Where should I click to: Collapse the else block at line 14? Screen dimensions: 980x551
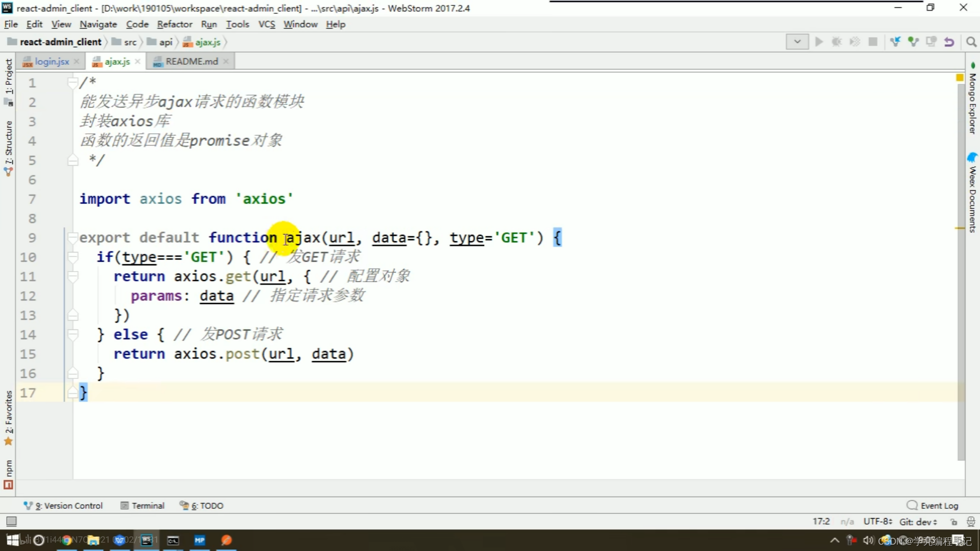click(x=73, y=334)
